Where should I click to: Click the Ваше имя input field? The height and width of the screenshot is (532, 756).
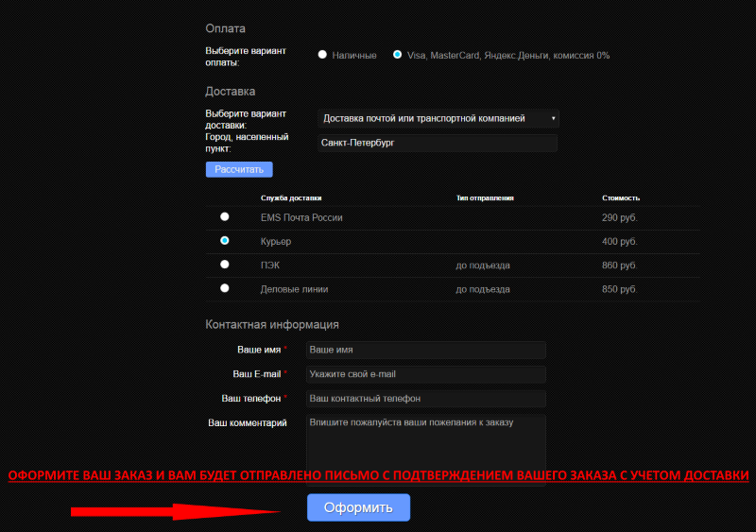[x=426, y=351]
